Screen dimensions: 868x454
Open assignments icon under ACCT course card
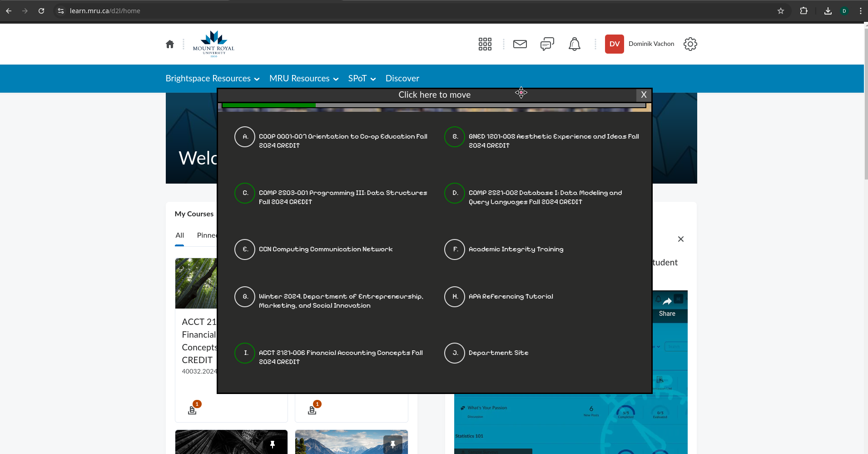click(x=193, y=410)
